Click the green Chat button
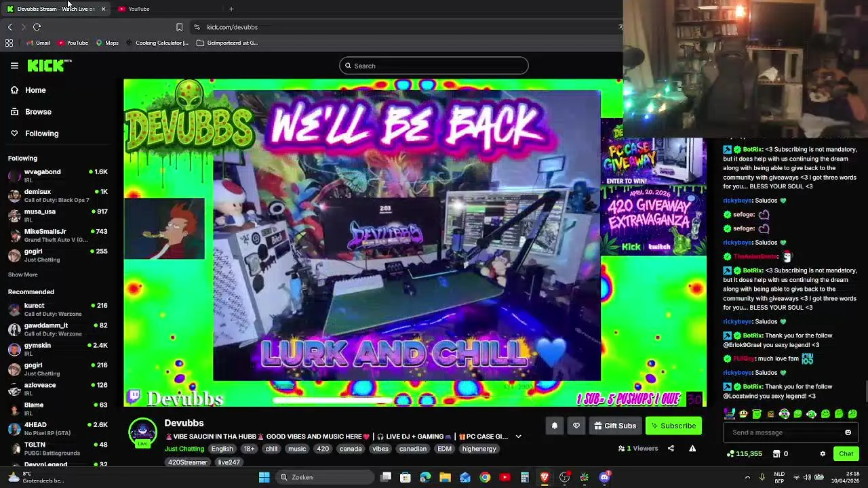Viewport: 868px width, 488px height. click(x=846, y=453)
